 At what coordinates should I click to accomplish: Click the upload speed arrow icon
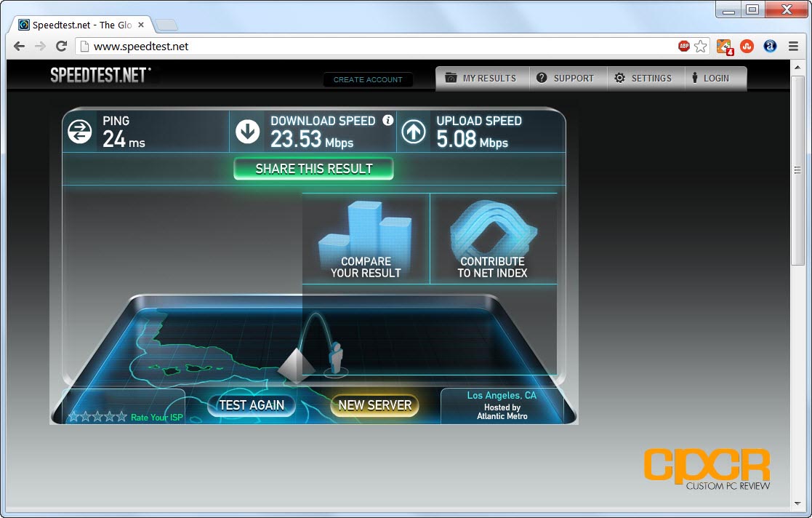tap(413, 131)
